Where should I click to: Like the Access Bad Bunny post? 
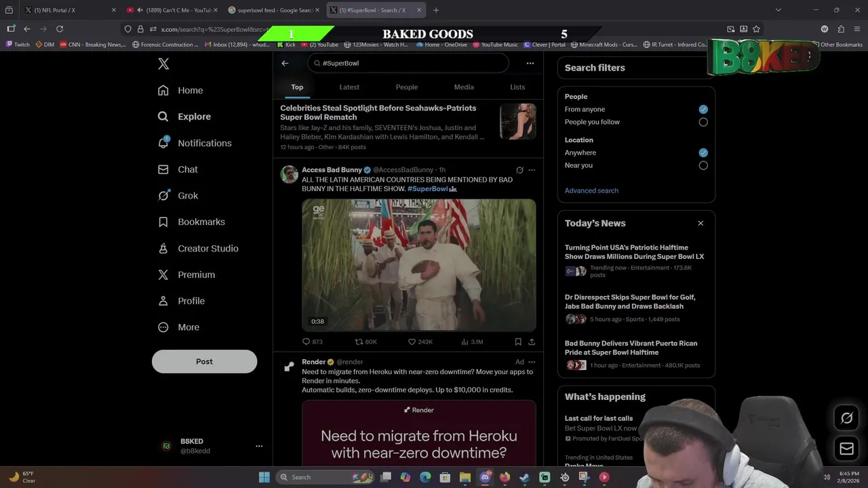tap(420, 342)
